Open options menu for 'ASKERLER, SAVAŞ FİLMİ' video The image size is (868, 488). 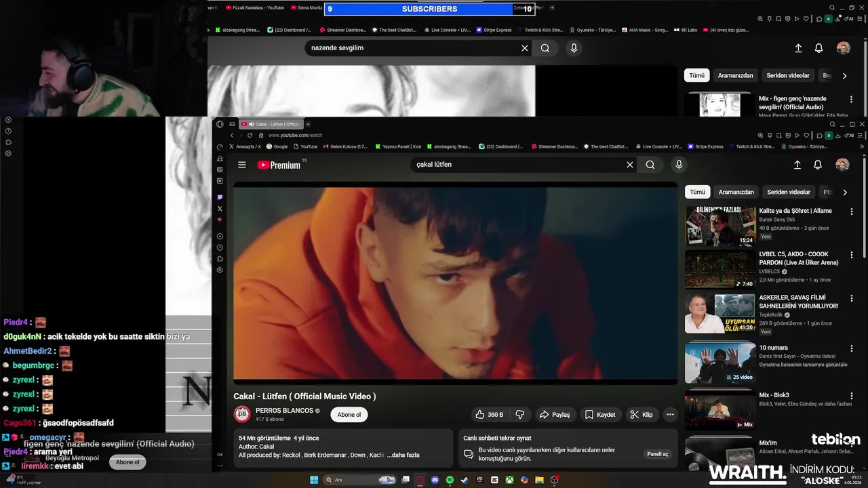[x=852, y=299]
